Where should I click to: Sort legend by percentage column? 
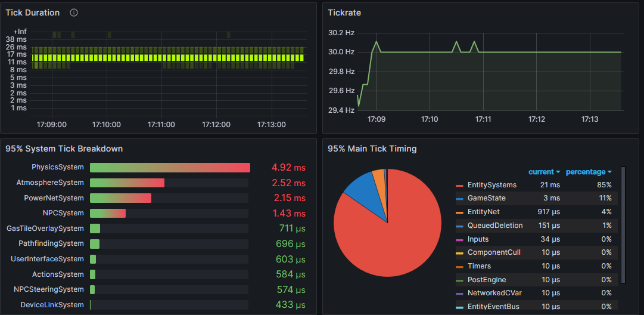click(x=589, y=172)
